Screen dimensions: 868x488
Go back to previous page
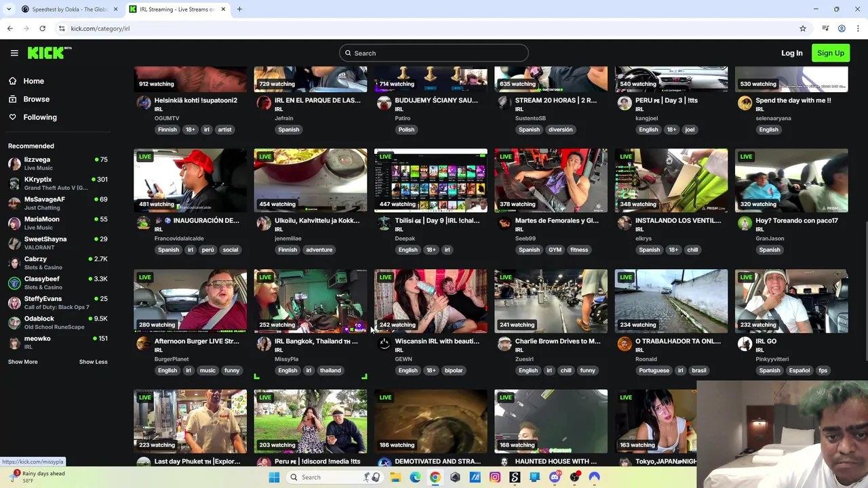[x=9, y=28]
